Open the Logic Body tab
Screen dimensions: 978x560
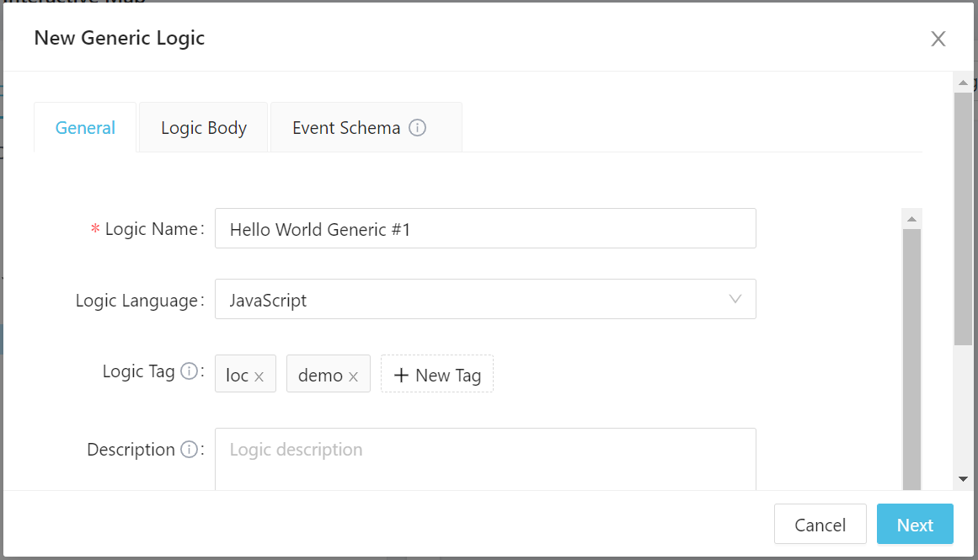(x=204, y=128)
